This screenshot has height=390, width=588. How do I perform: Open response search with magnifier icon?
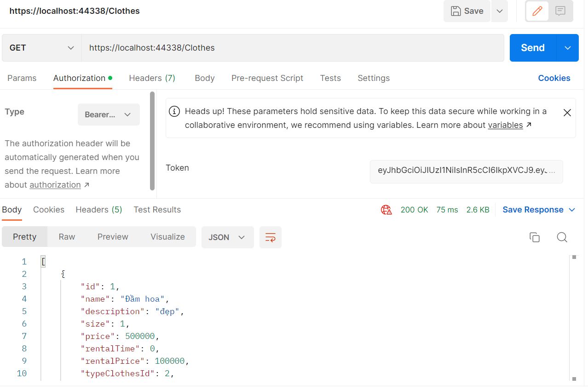tap(562, 237)
